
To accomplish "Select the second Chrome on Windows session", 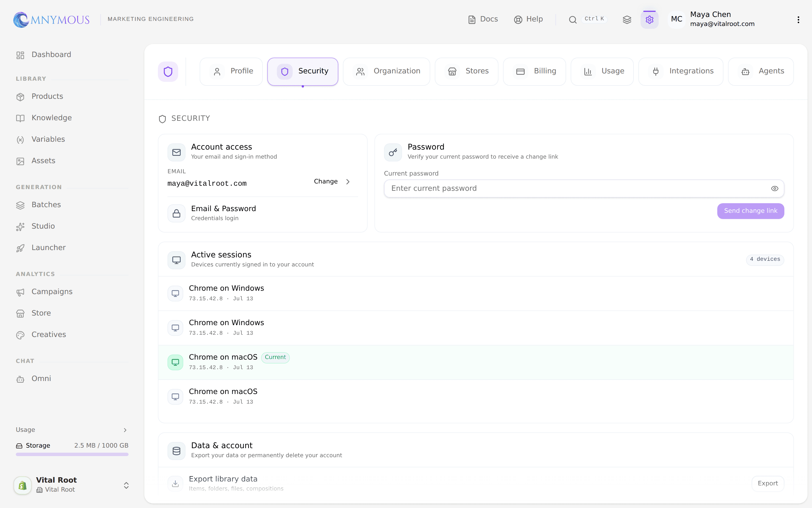I will tap(476, 328).
